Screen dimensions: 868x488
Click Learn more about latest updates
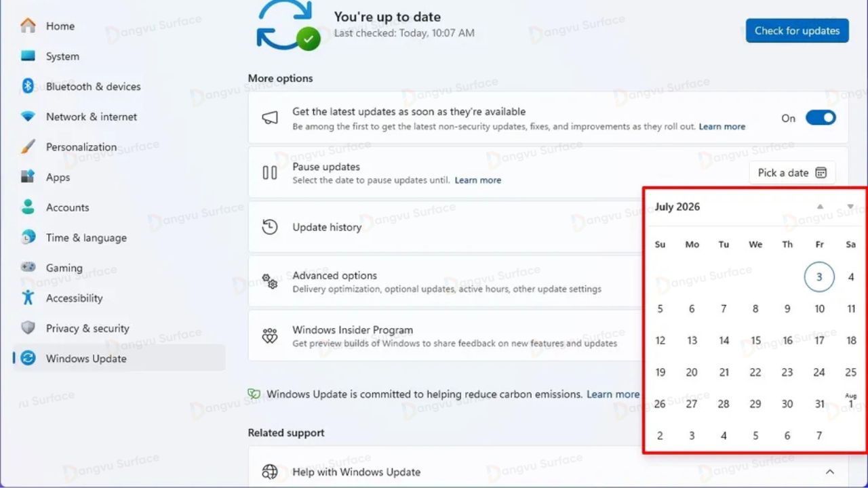click(722, 127)
